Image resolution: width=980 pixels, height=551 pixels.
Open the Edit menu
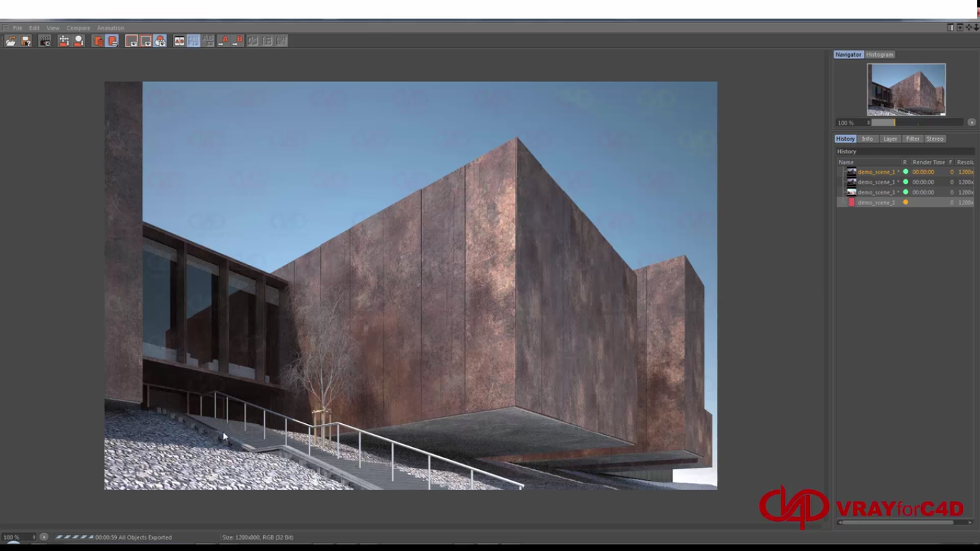pyautogui.click(x=34, y=28)
